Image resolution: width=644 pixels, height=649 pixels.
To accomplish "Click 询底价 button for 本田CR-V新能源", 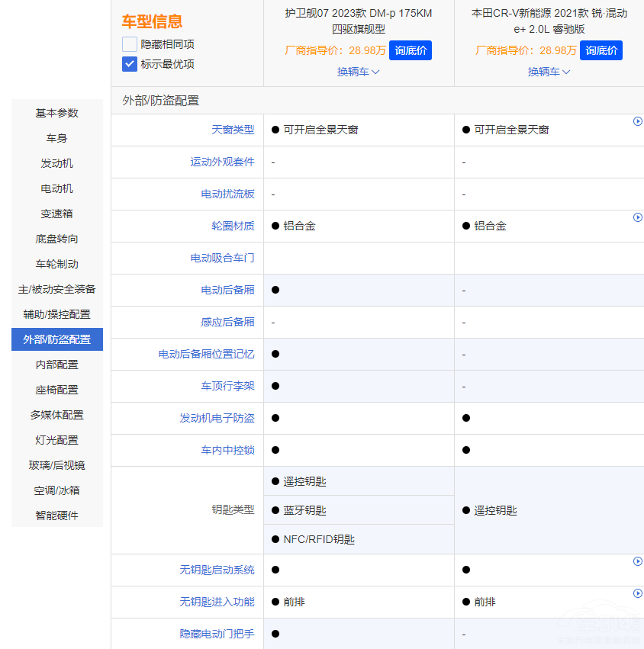I will (601, 51).
